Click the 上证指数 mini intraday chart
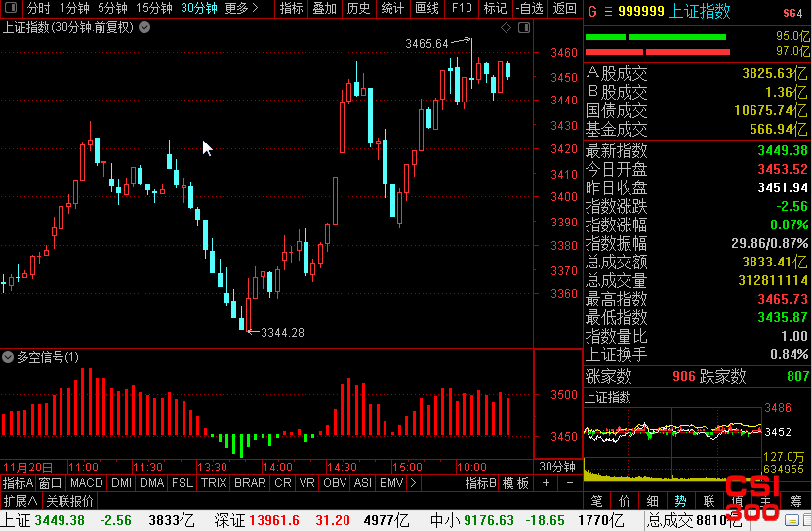 tap(672, 443)
